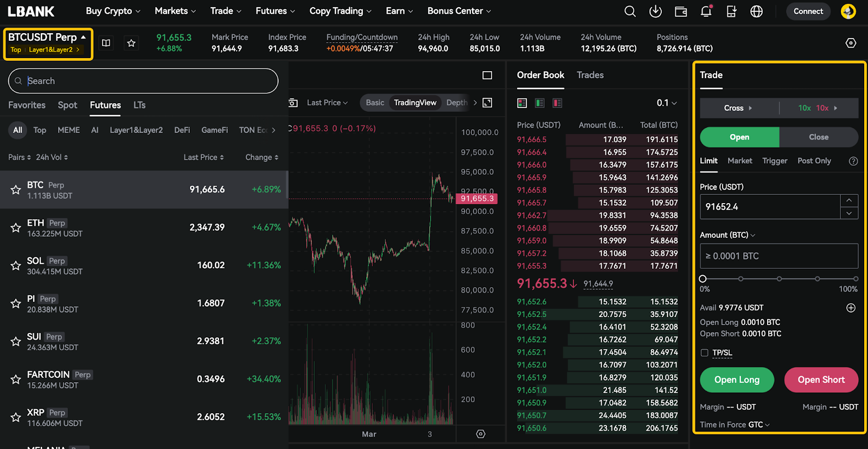The image size is (868, 449).
Task: Star the SOL Perp pair
Action: tap(16, 266)
